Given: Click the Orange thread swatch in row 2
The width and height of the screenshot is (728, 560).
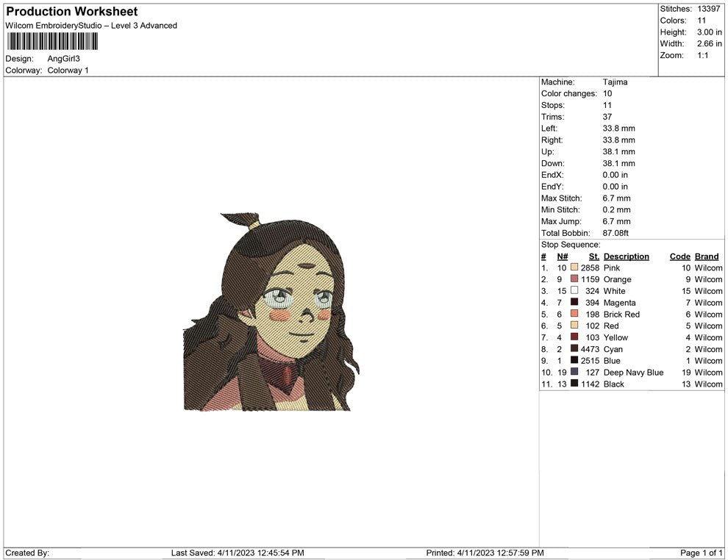Looking at the screenshot, I should click(x=574, y=279).
